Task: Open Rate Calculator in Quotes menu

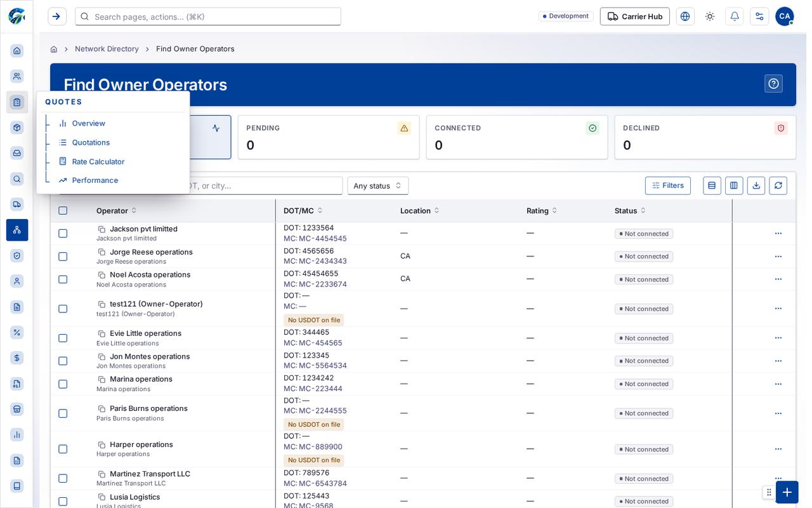Action: click(98, 161)
